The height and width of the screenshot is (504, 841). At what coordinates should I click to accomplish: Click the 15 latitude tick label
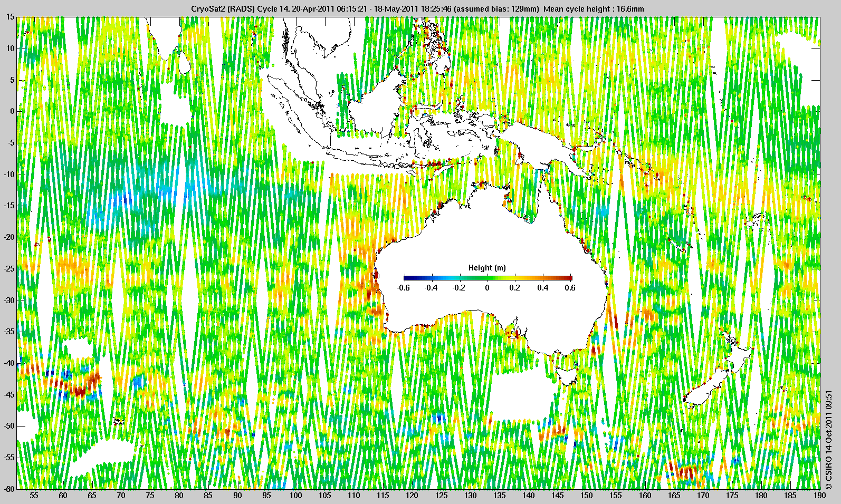point(11,17)
